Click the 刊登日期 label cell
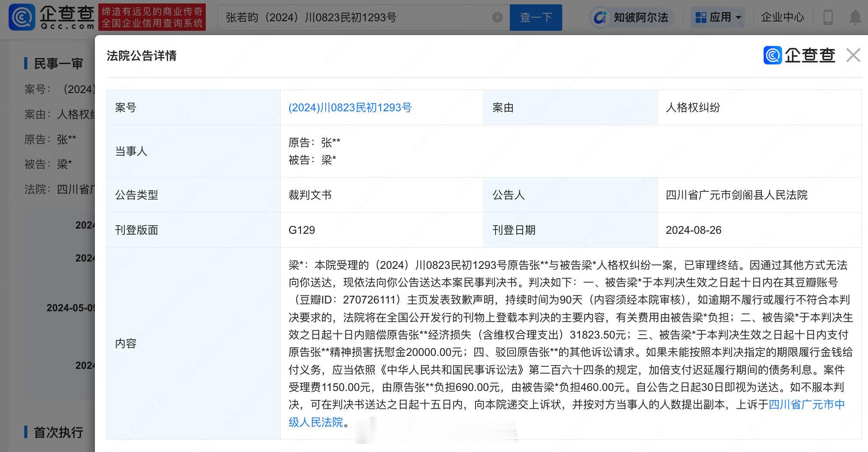Screen dimensions: 868x452 (571, 230)
